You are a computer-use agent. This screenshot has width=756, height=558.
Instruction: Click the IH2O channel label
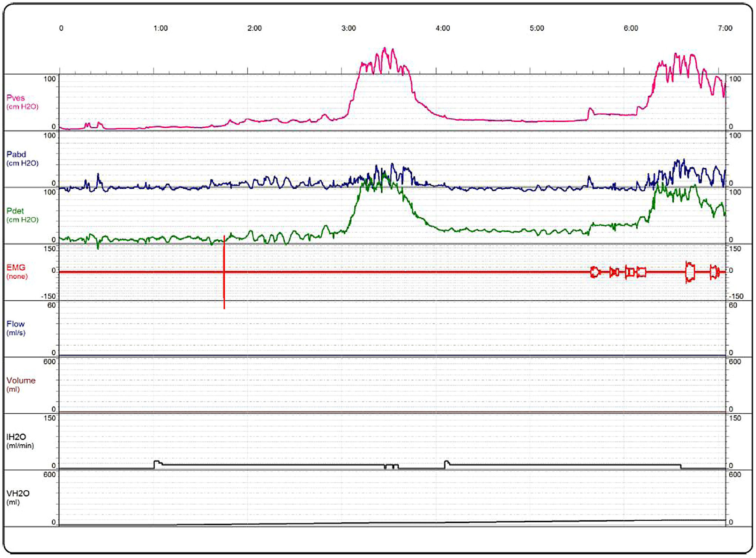pyautogui.click(x=16, y=437)
